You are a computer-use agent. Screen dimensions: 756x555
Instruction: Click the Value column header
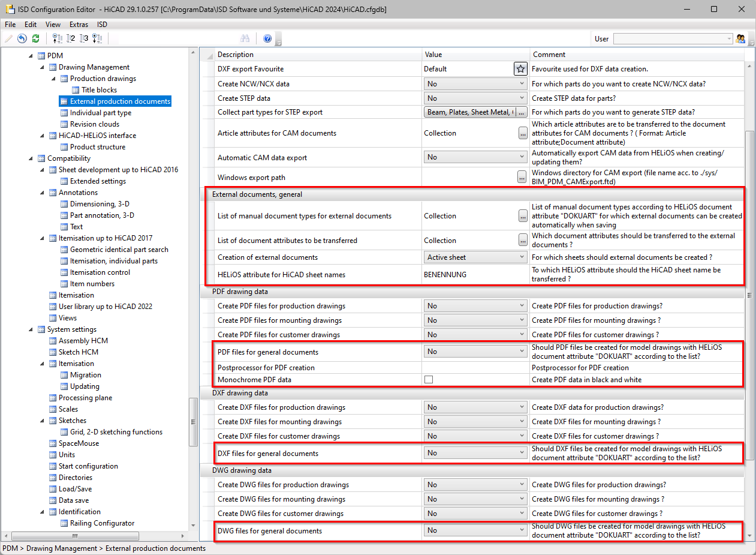(475, 55)
